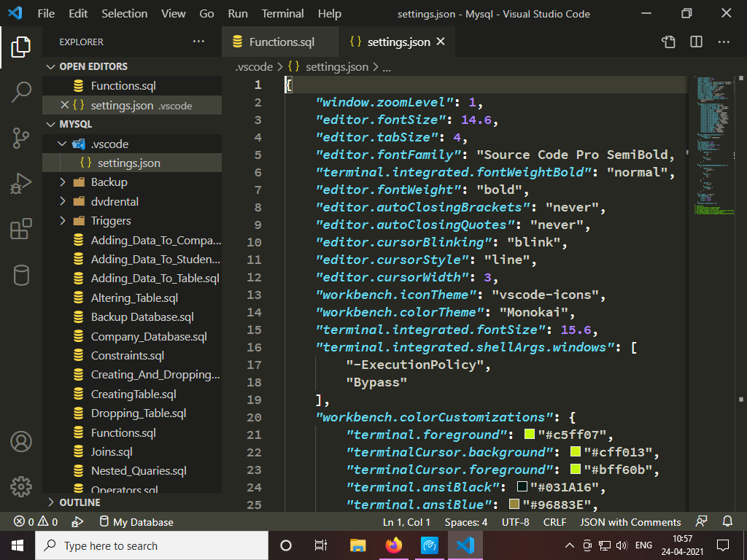Collapse the .vscode folder in MYSQL panel
Image resolution: width=747 pixels, height=560 pixels.
pos(62,143)
